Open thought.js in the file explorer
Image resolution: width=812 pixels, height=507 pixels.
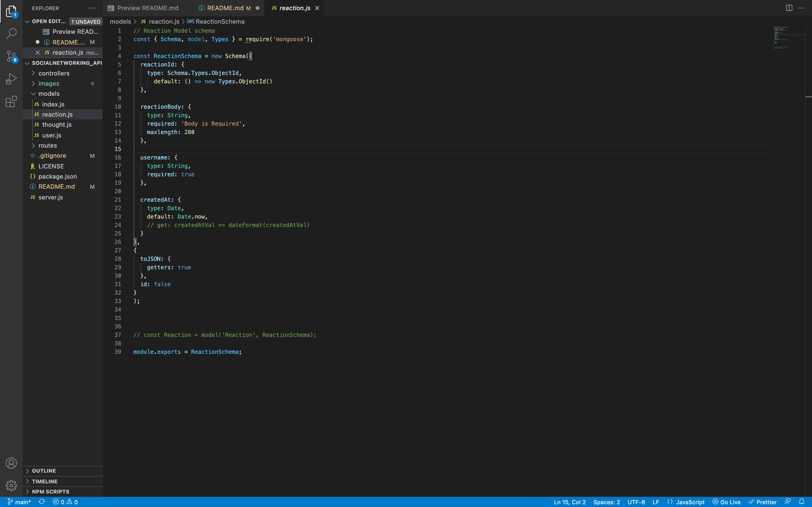(x=57, y=125)
